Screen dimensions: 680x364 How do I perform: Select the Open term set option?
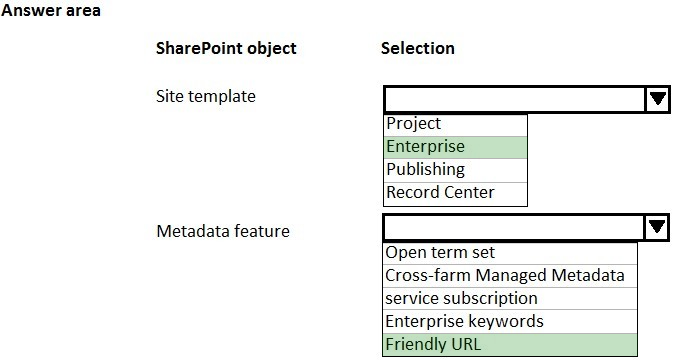(510, 253)
